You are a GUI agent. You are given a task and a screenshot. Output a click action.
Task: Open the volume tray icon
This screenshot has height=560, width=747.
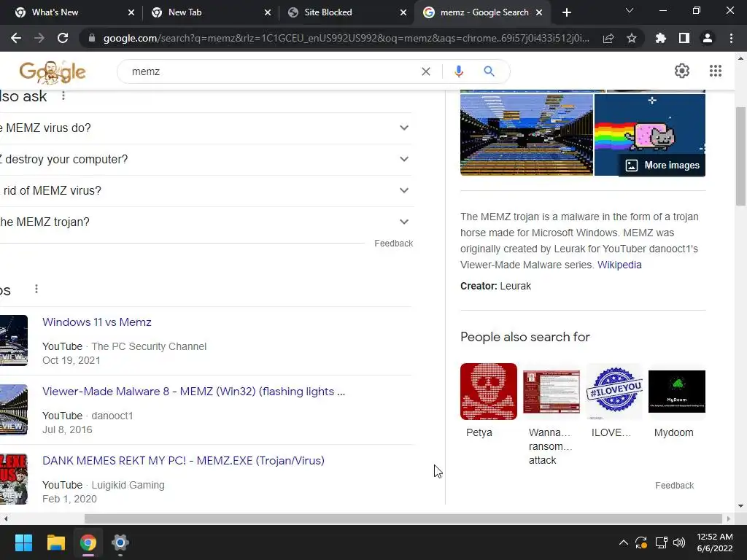[679, 542]
